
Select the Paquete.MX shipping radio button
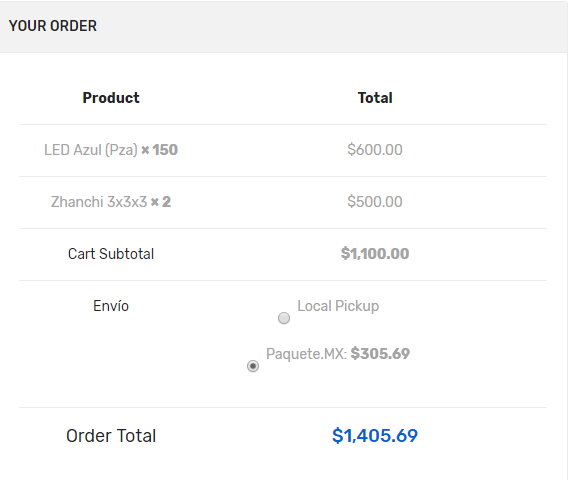(x=253, y=366)
